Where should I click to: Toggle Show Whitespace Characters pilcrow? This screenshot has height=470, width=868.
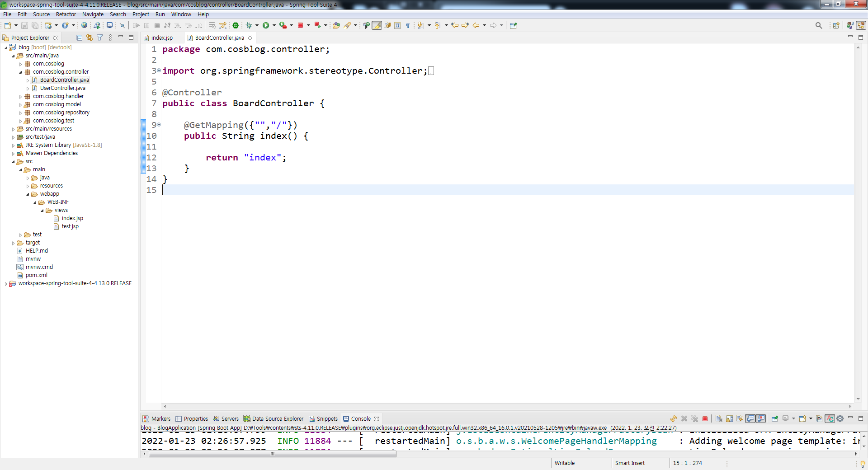pos(408,25)
